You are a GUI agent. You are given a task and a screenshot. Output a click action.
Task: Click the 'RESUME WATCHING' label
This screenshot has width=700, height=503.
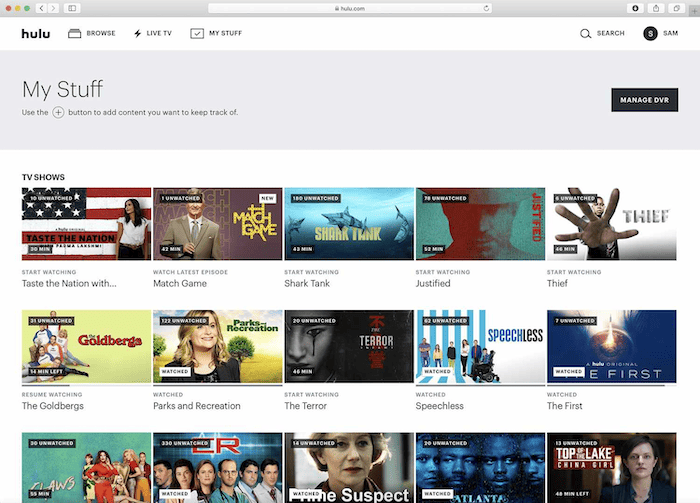(x=52, y=395)
